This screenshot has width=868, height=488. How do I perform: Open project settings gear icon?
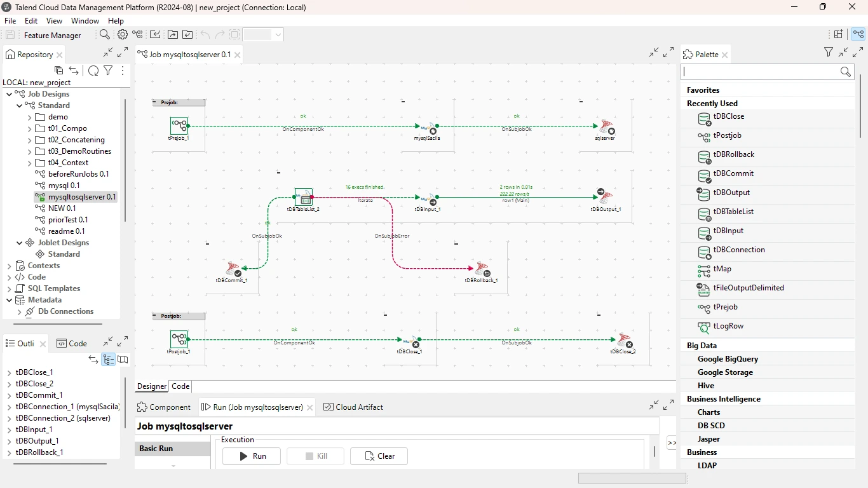[123, 35]
